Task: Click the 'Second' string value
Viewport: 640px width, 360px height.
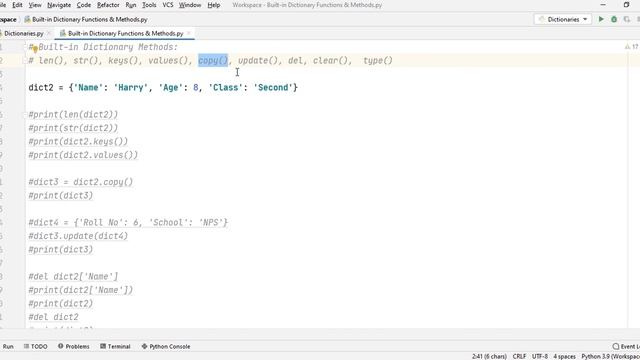Action: click(273, 88)
